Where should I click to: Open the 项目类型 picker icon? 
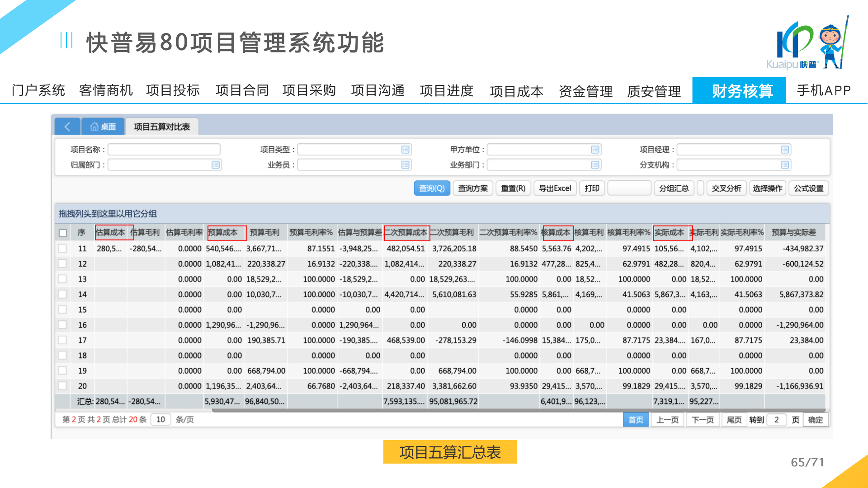[405, 150]
